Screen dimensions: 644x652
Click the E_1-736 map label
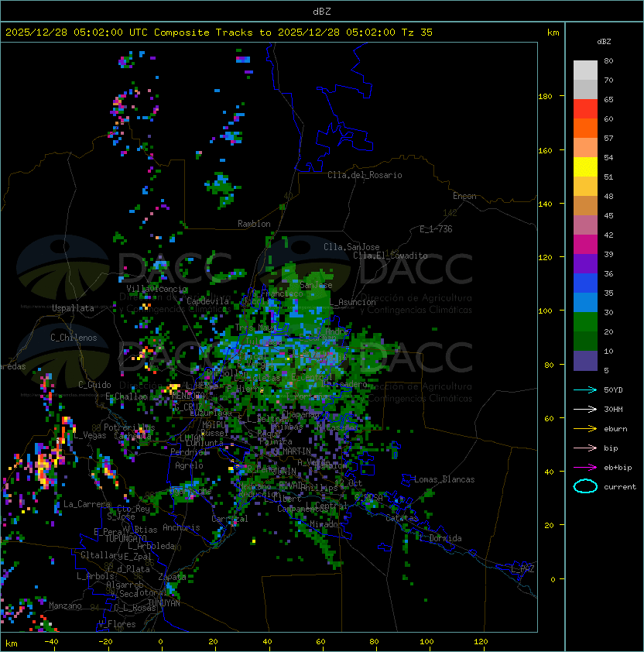436,229
